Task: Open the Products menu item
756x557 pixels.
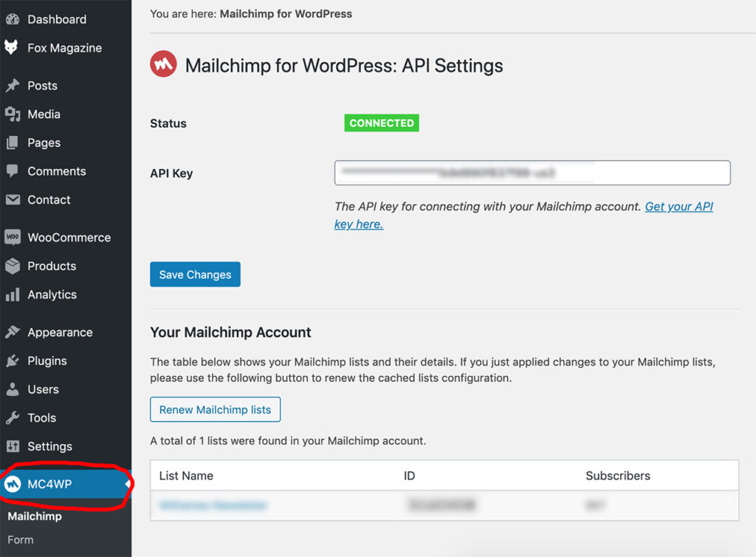Action: point(52,266)
